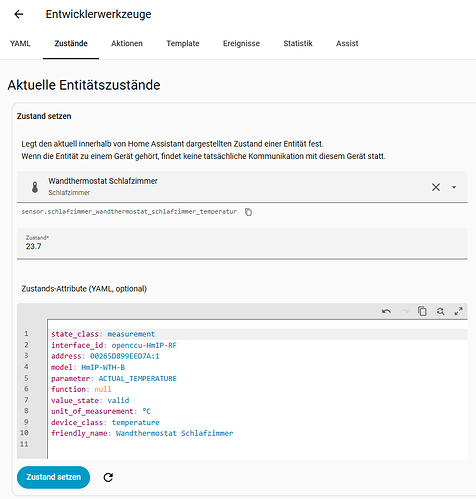Copy the entity ID to the clipboard
Screen dimensions: 476x499
248,212
